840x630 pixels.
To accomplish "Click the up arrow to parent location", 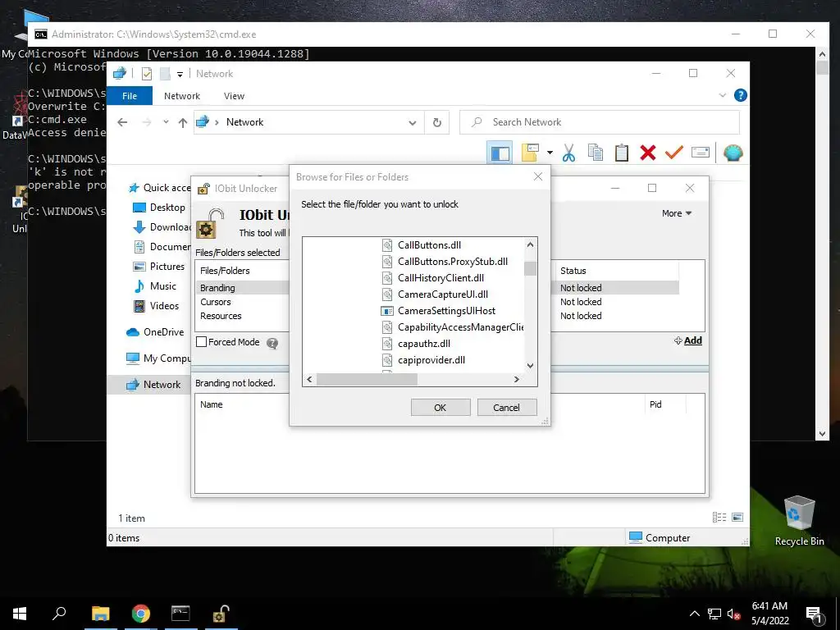I will [x=183, y=123].
